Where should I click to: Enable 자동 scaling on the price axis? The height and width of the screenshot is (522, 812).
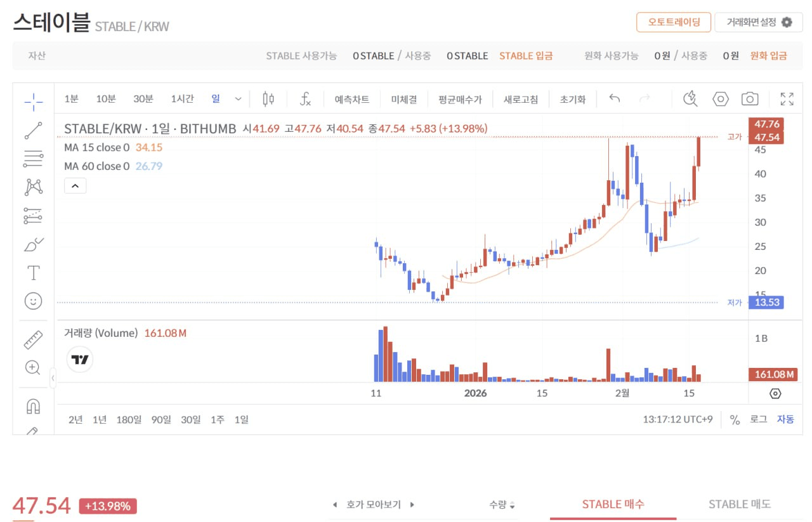coord(785,419)
